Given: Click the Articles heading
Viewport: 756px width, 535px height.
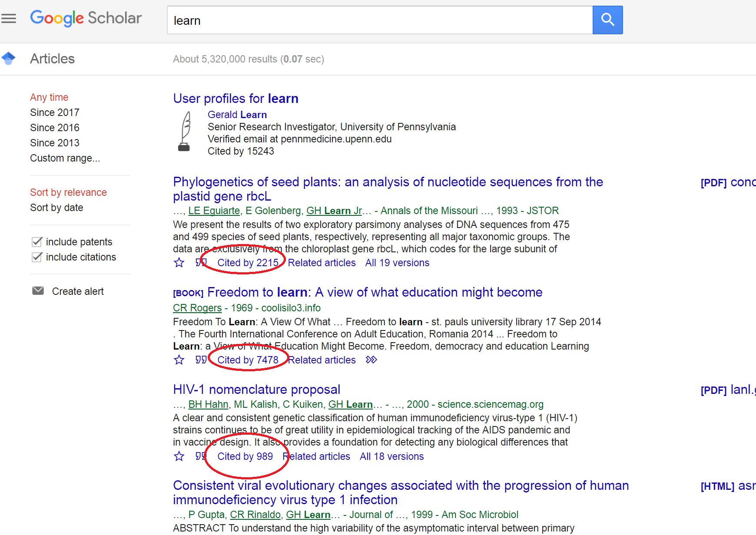Looking at the screenshot, I should [x=52, y=59].
